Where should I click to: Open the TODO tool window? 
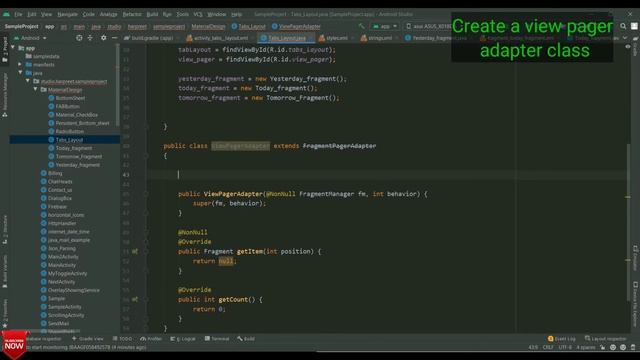click(122, 339)
